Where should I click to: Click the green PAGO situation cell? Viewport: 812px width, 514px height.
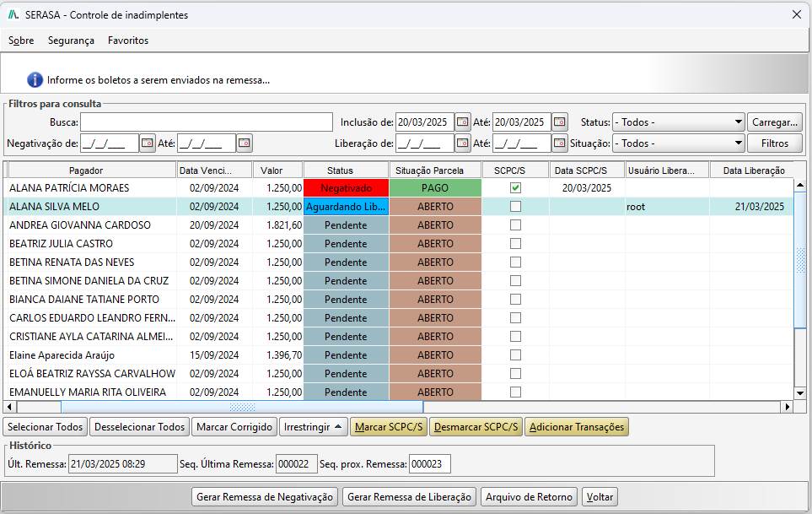435,188
